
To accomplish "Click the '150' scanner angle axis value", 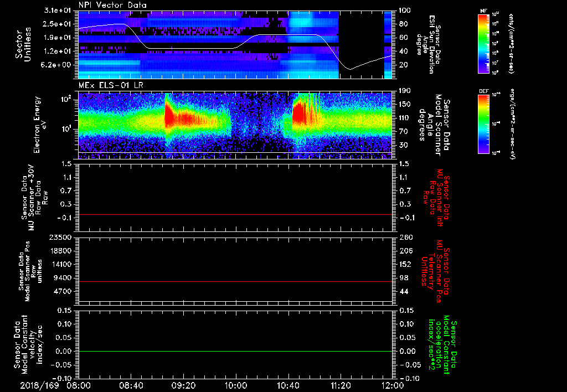I will 405,105.
